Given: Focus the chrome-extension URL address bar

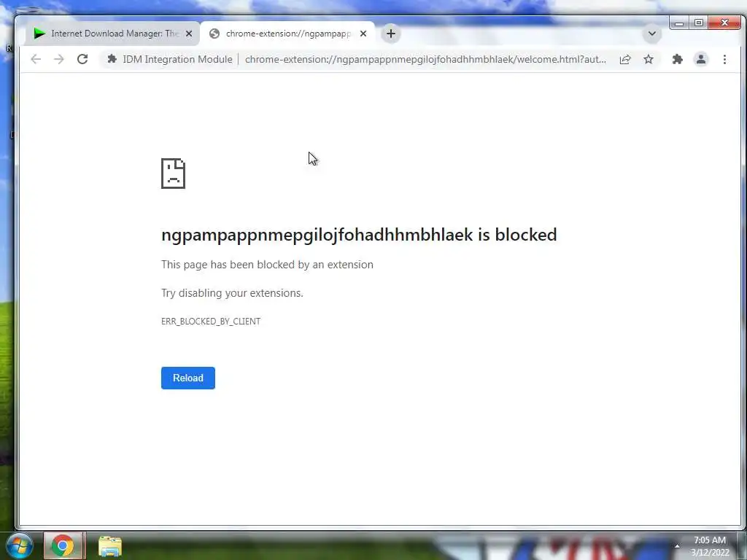Looking at the screenshot, I should click(425, 59).
